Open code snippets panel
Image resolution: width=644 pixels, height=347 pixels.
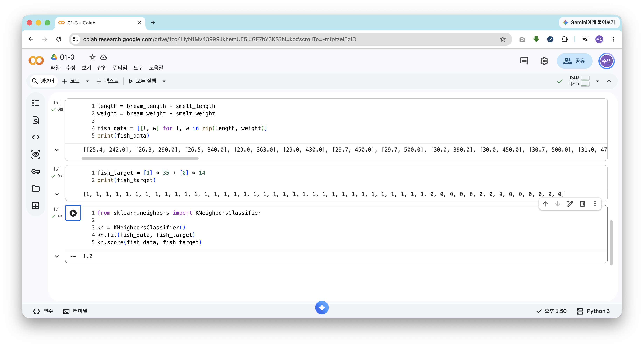pos(36,137)
